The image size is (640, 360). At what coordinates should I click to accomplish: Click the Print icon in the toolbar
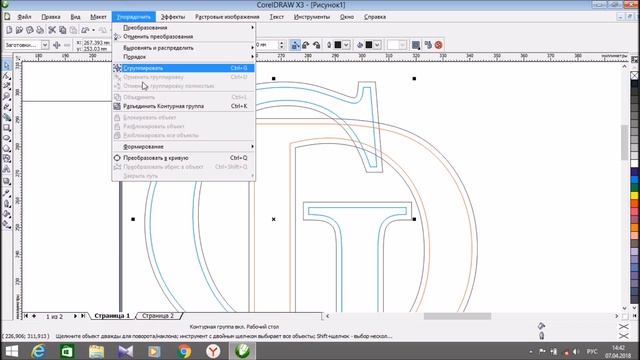tap(40, 30)
